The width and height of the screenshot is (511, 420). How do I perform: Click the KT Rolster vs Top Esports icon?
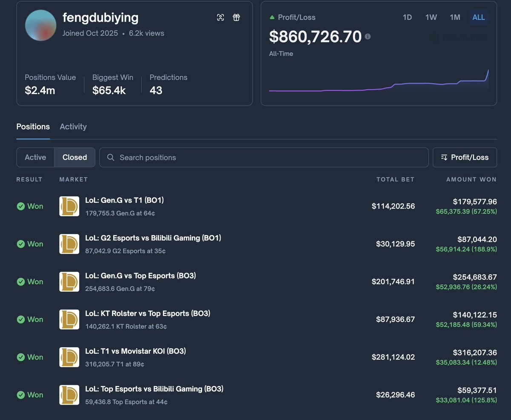tap(69, 319)
